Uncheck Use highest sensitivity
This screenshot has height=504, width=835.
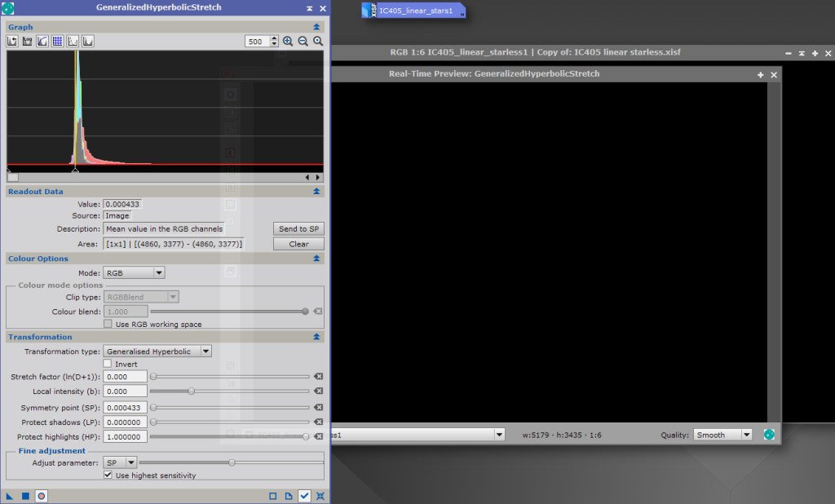pyautogui.click(x=108, y=475)
